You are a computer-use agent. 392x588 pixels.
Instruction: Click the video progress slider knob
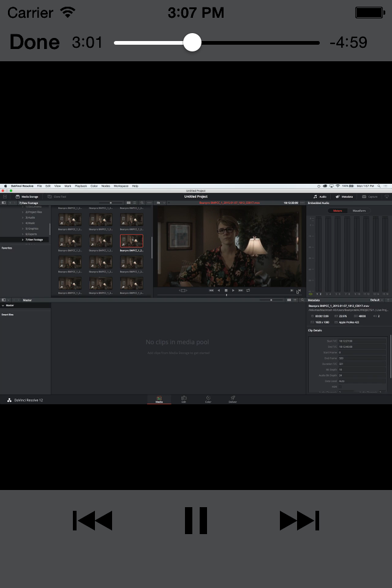[x=192, y=42]
